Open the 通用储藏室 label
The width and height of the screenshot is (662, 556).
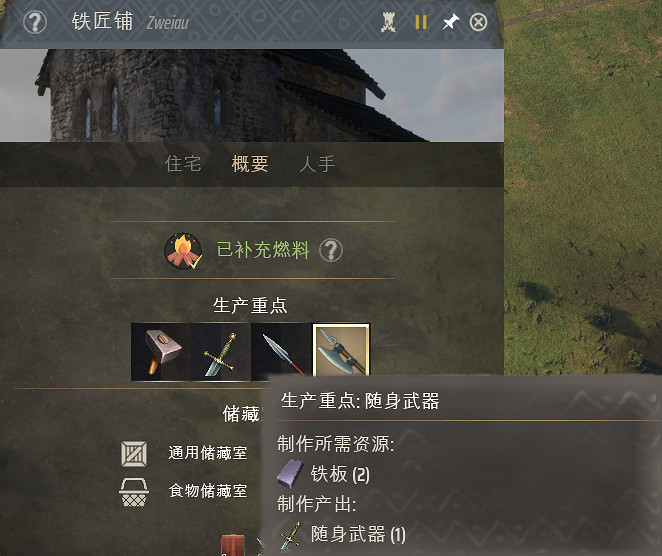(x=208, y=453)
